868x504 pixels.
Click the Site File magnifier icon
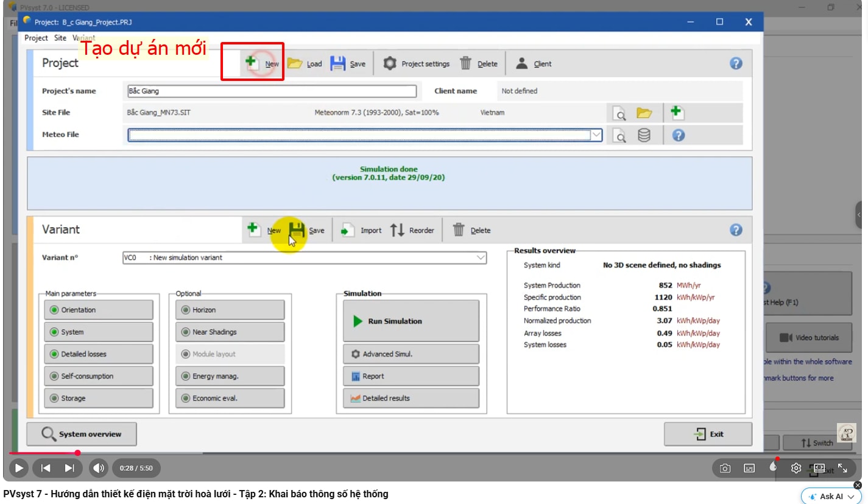619,113
